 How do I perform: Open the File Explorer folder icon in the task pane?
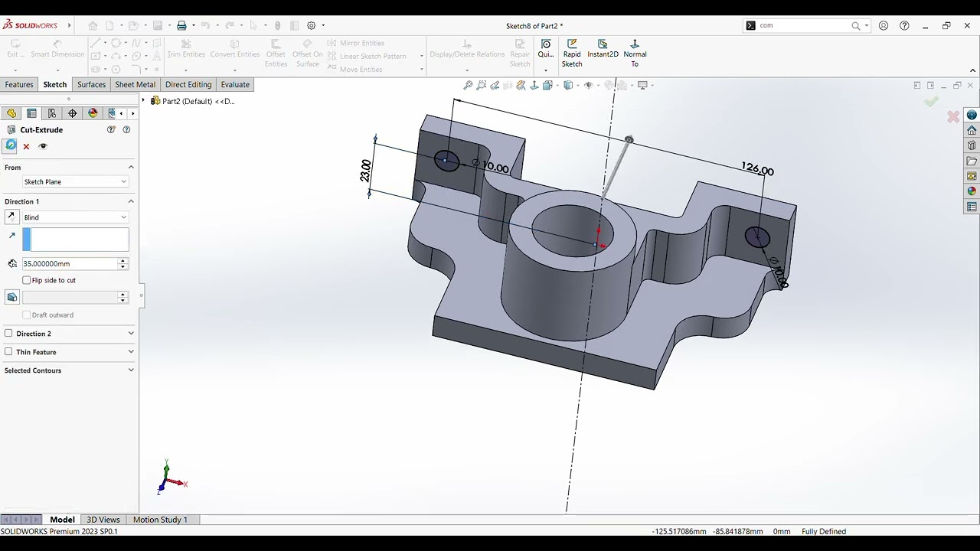(972, 161)
